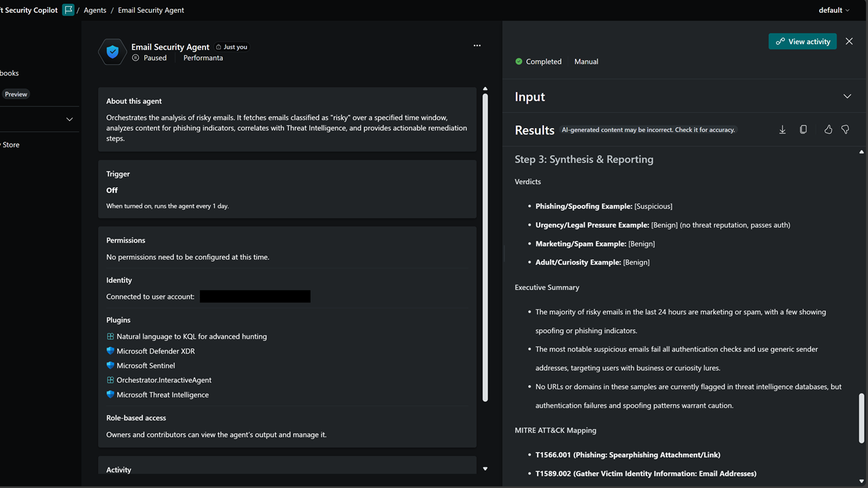Click Urgency/Legal Pressure Example verdict

(663, 225)
